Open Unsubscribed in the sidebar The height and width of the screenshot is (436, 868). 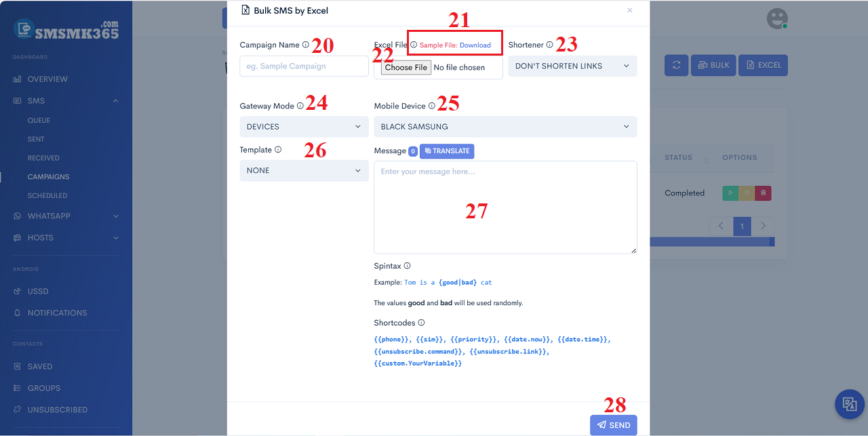click(x=58, y=410)
